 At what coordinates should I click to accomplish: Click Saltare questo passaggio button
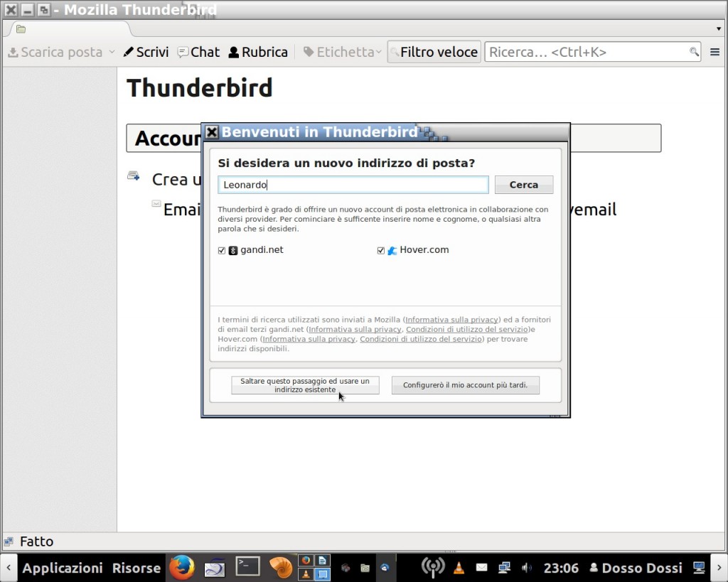(305, 385)
